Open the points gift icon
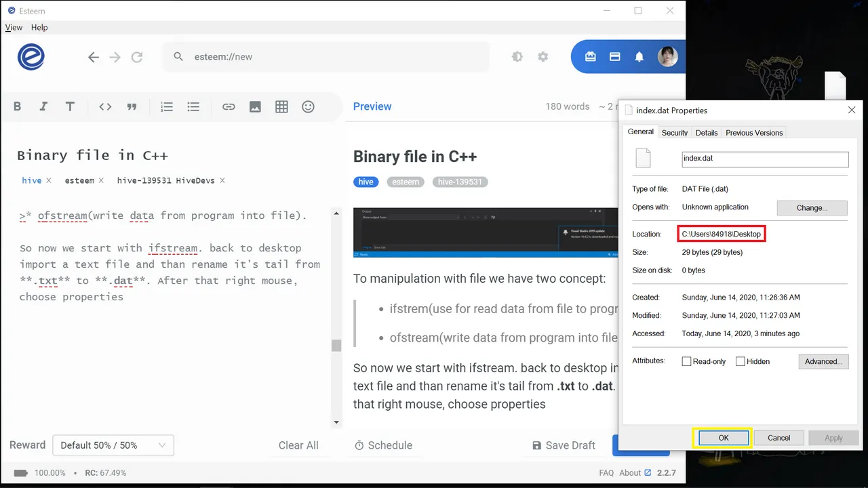This screenshot has height=488, width=868. [591, 57]
